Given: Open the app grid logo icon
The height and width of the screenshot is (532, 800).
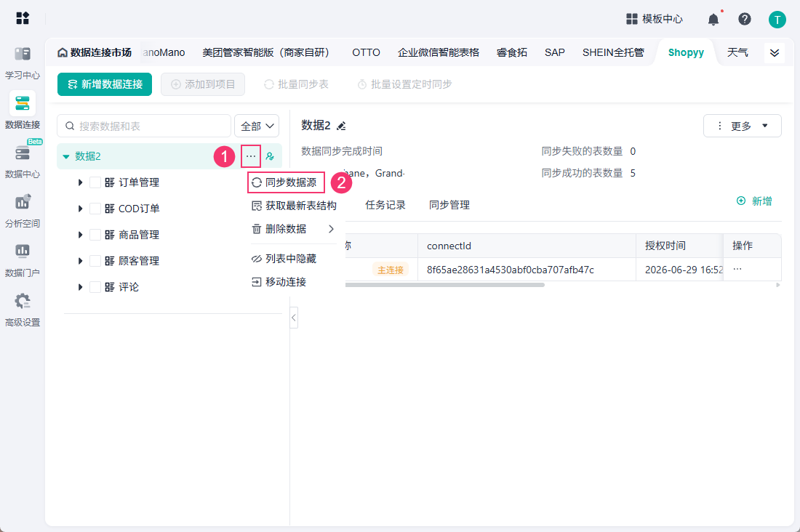Looking at the screenshot, I should (x=23, y=18).
